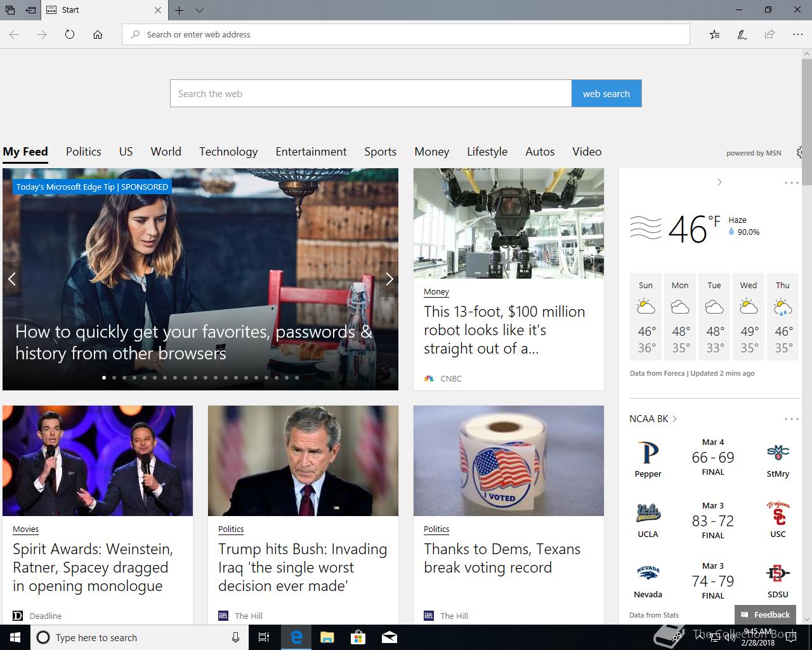Open Task View on the taskbar
The image size is (812, 650).
tap(264, 637)
